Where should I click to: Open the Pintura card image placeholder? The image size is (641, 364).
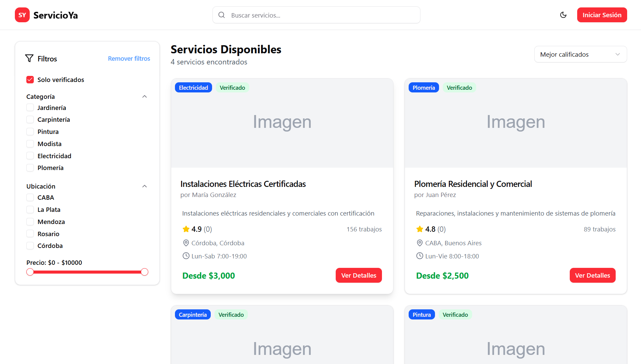pyautogui.click(x=516, y=335)
